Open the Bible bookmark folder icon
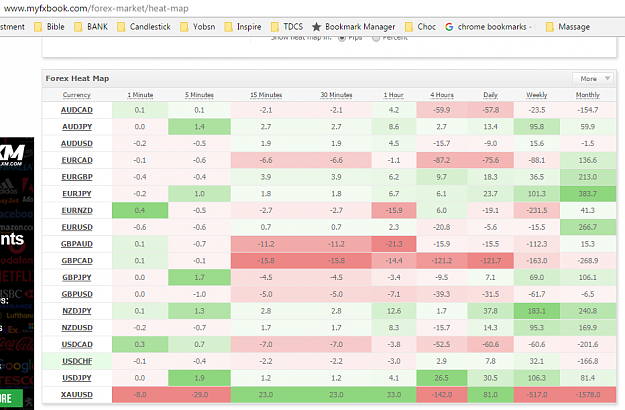Viewport: 625px width, 410px height. point(38,27)
